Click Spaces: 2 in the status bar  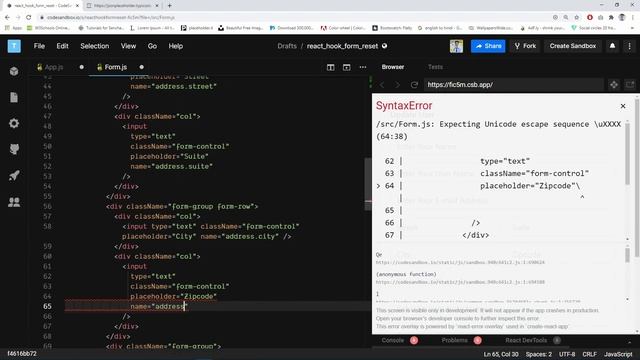tap(539, 354)
